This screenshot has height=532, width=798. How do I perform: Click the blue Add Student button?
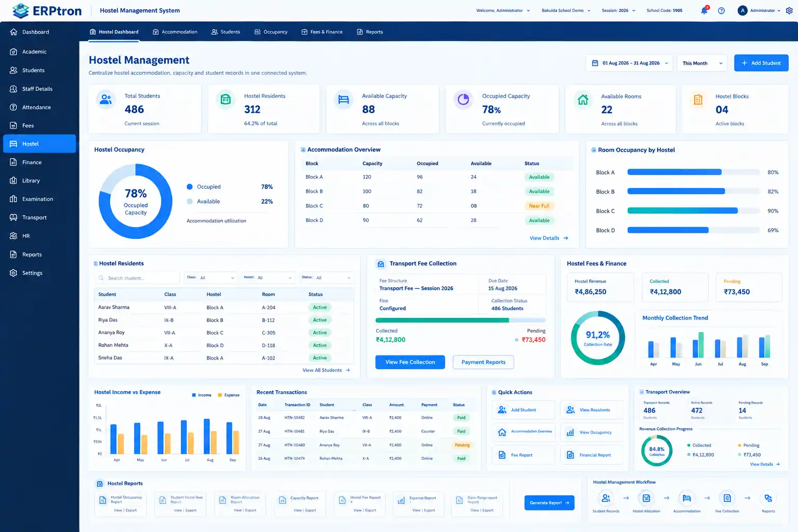click(x=761, y=63)
